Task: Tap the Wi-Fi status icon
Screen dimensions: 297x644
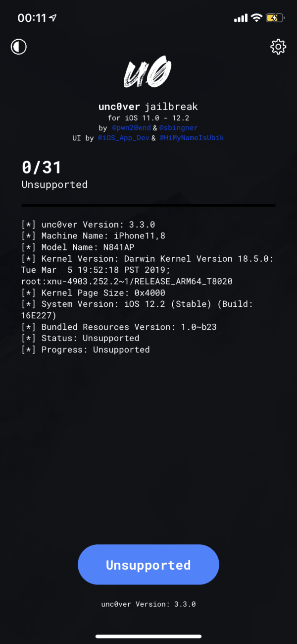Action: [256, 18]
